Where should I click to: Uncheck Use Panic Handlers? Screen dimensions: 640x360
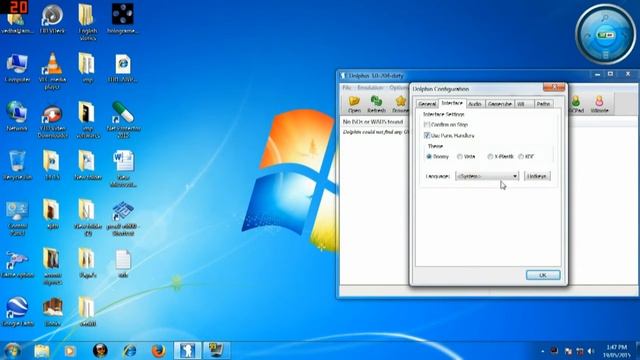tap(427, 135)
